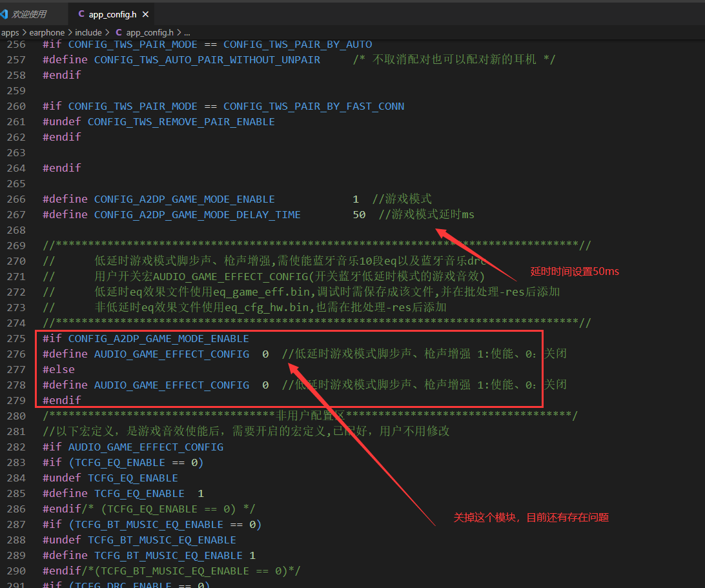This screenshot has width=705, height=588.
Task: Click line number 290 in the gutter
Action: point(16,571)
